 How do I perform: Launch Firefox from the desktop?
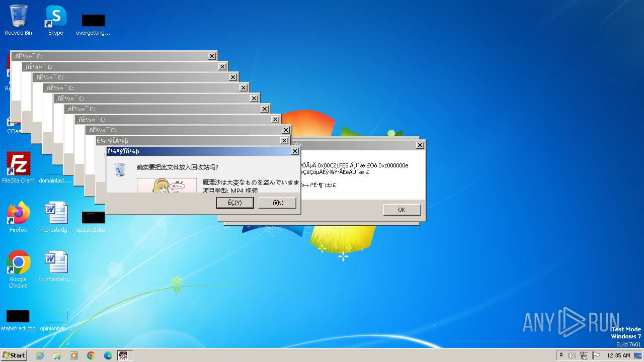(x=18, y=217)
